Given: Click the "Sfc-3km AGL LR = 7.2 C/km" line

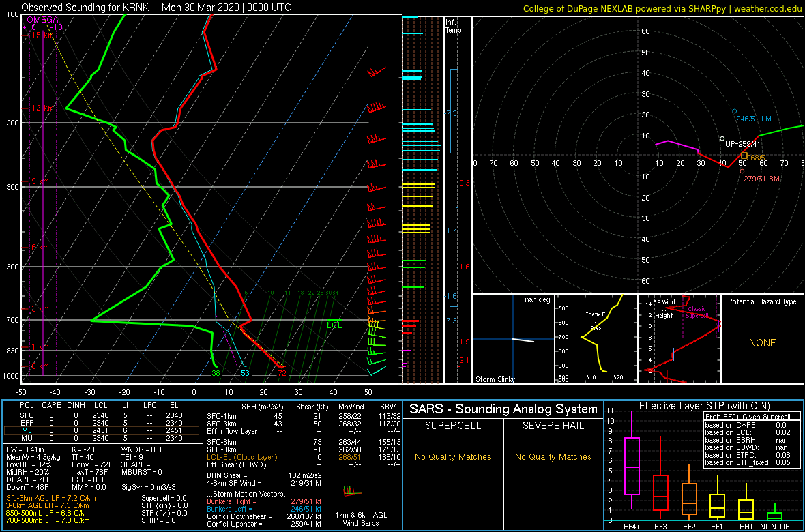Looking at the screenshot, I should (x=51, y=498).
